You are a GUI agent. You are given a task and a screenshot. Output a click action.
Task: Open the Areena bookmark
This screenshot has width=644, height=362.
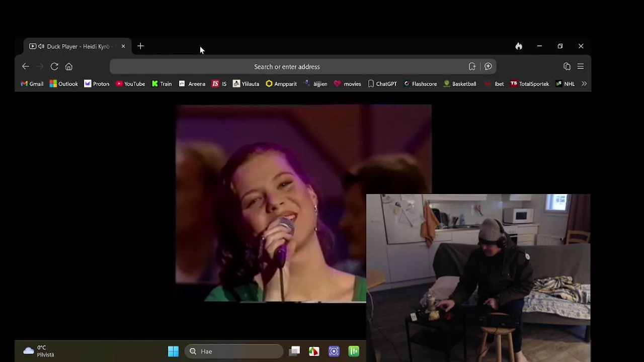(x=192, y=84)
